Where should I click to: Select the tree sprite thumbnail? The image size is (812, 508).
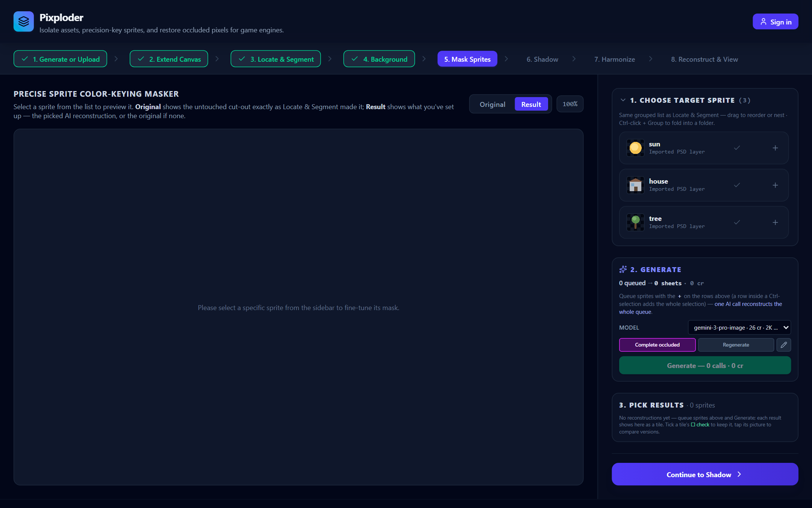point(635,222)
